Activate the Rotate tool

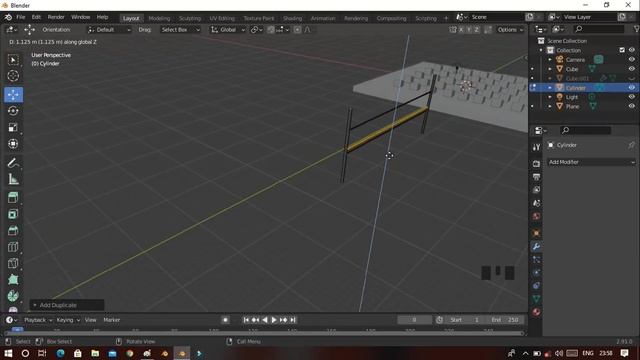(x=13, y=111)
